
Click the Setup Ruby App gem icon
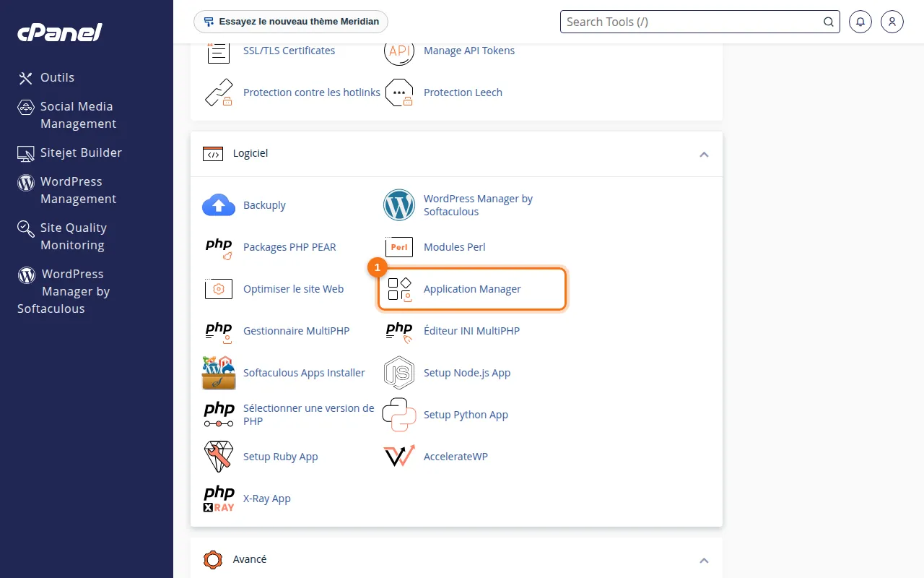click(x=219, y=457)
